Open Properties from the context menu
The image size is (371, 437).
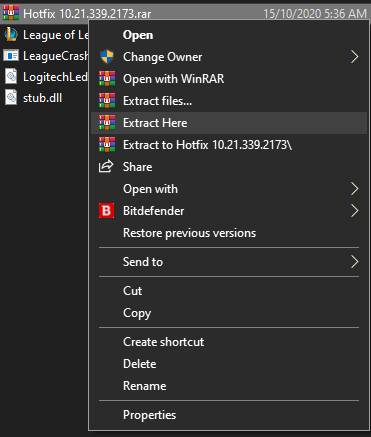(x=229, y=415)
